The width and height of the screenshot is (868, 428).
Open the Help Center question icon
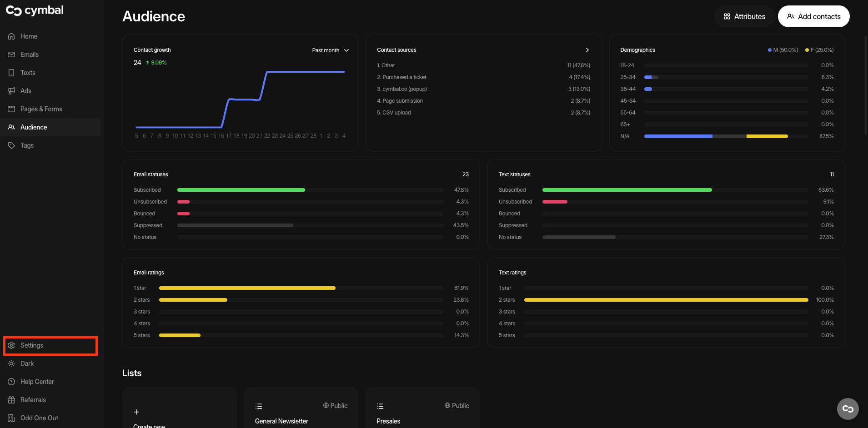12,382
